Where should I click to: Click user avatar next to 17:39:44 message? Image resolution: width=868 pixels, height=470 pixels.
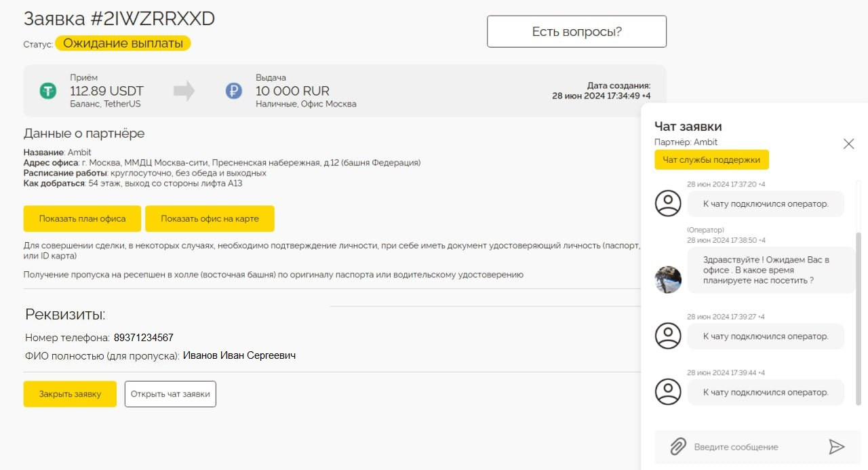coord(668,392)
